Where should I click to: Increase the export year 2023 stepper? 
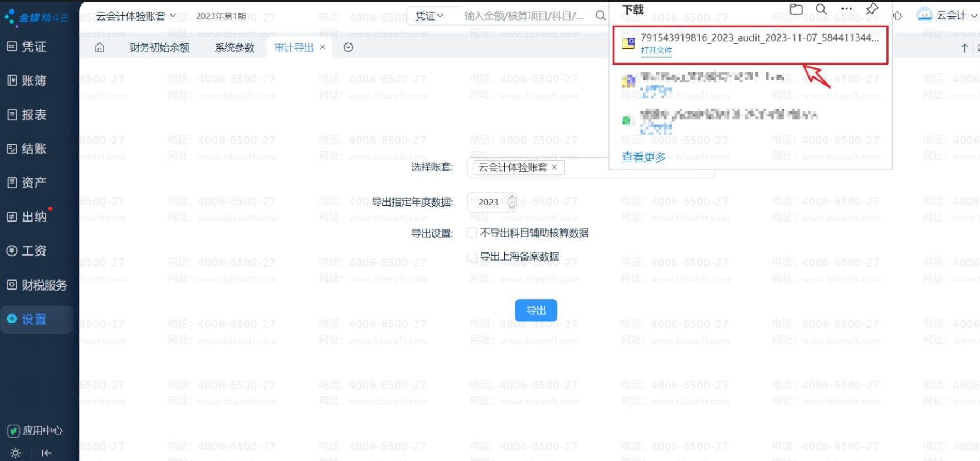pos(512,197)
